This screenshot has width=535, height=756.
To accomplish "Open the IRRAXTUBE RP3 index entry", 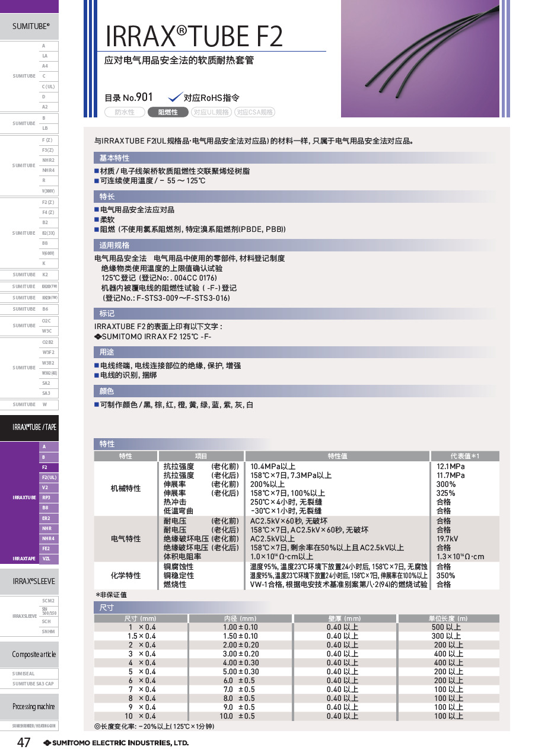I will pos(49,497).
